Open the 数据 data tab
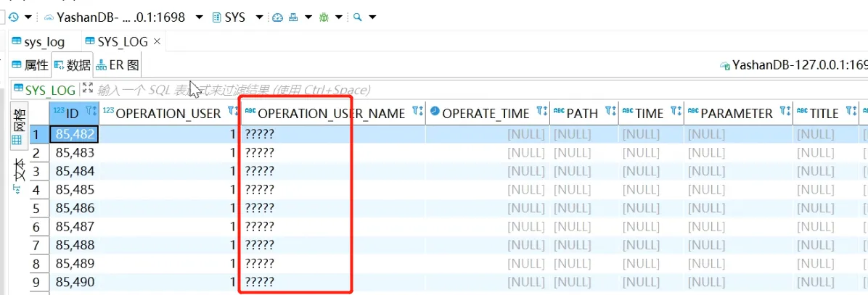The image size is (868, 295). click(73, 66)
